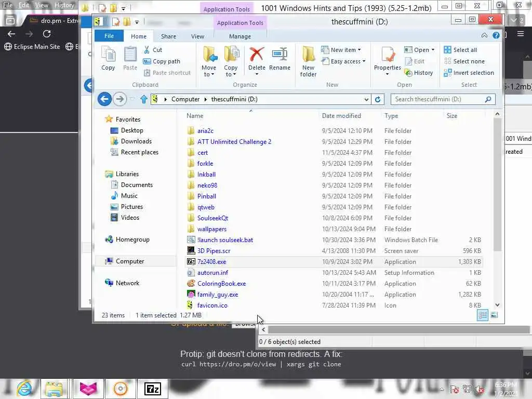Refresh the thescuffmini folder view
This screenshot has width=532, height=399.
point(378,99)
